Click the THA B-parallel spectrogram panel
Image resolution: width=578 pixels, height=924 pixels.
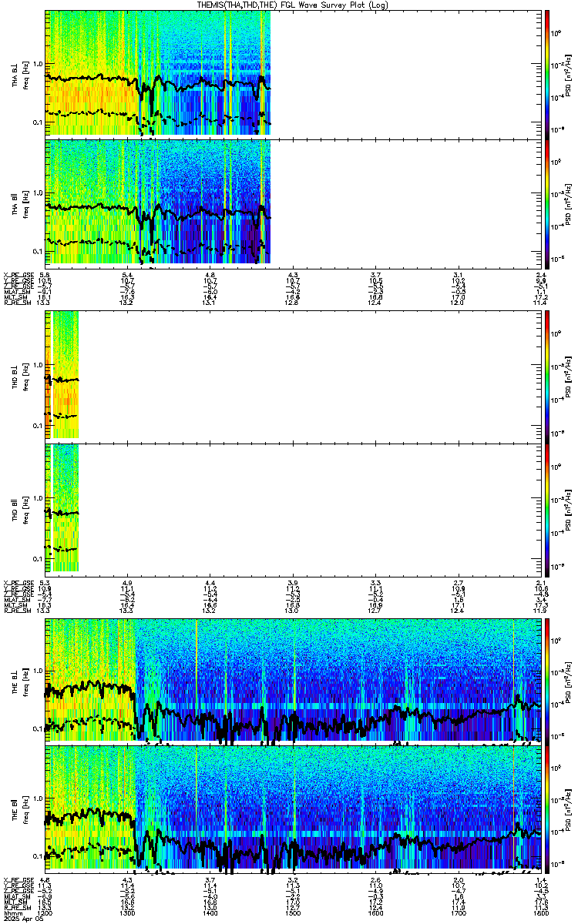293,203
